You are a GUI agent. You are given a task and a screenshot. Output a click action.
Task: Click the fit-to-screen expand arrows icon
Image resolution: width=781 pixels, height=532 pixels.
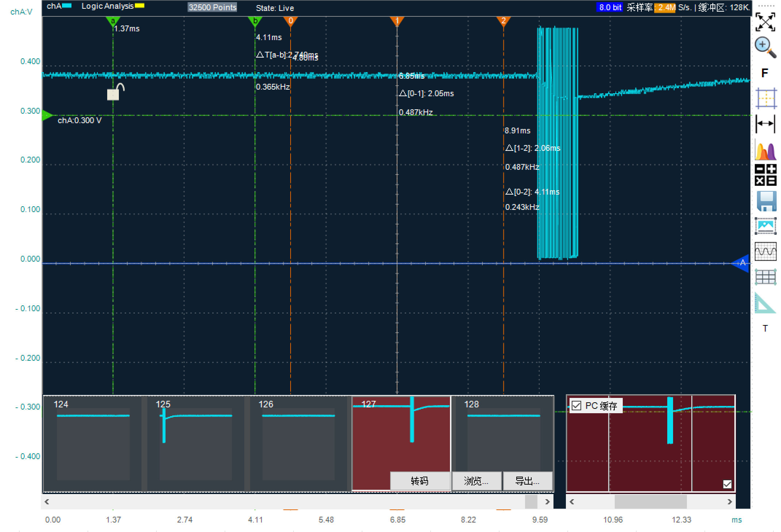click(x=765, y=22)
